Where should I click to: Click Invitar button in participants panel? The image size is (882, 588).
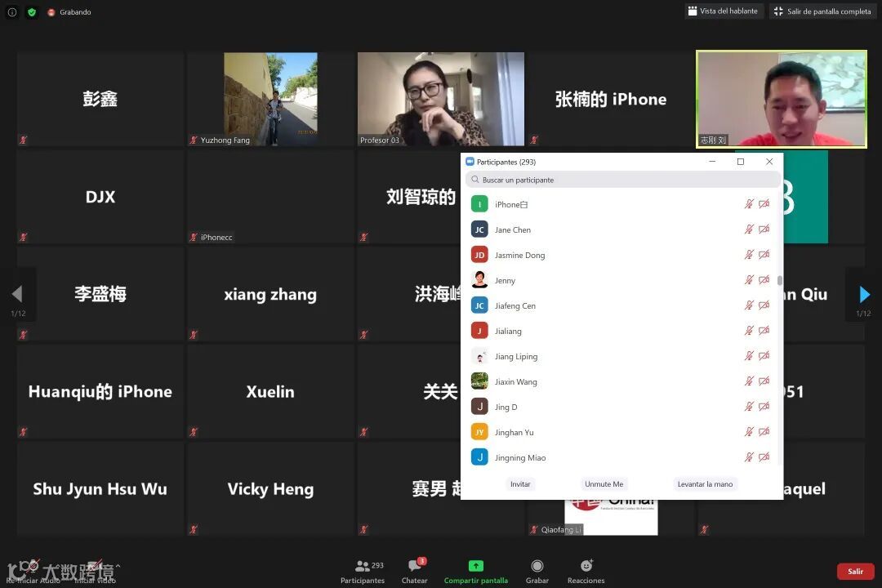tap(520, 484)
